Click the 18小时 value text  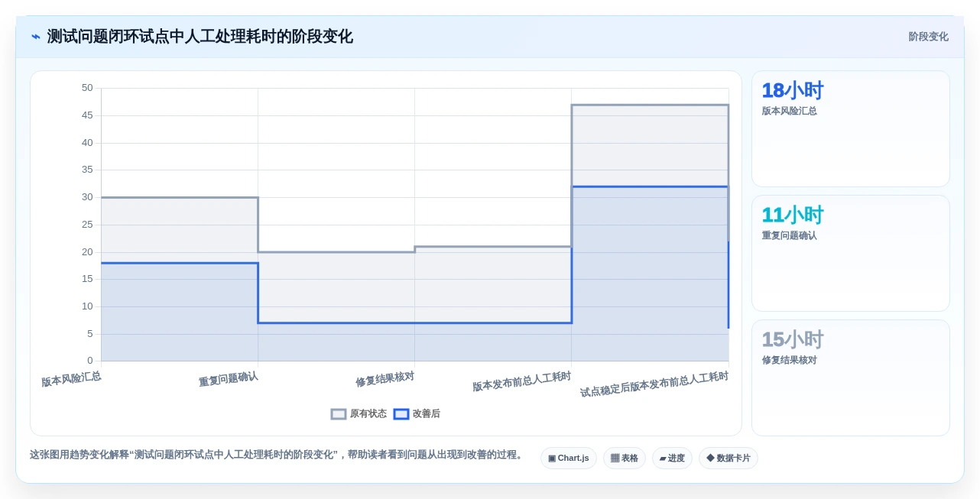click(792, 91)
